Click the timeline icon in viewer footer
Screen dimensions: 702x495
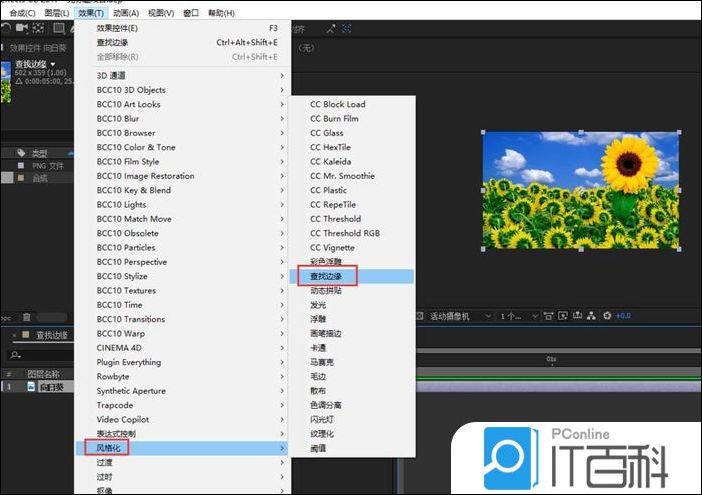pos(578,316)
